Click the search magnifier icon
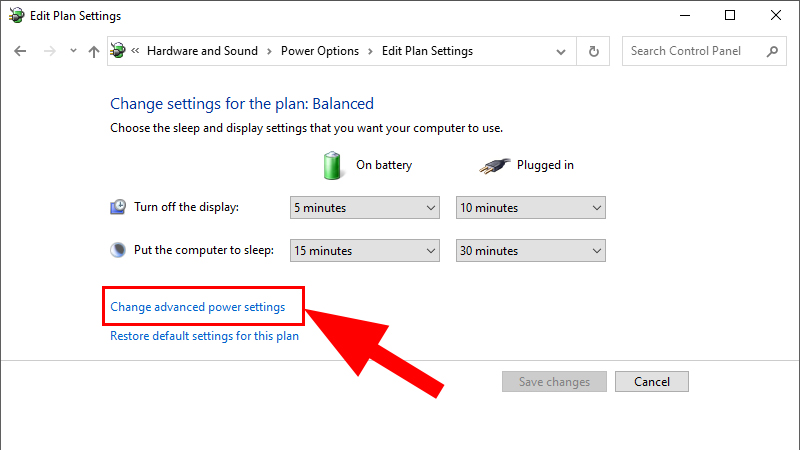The image size is (800, 450). click(x=771, y=51)
